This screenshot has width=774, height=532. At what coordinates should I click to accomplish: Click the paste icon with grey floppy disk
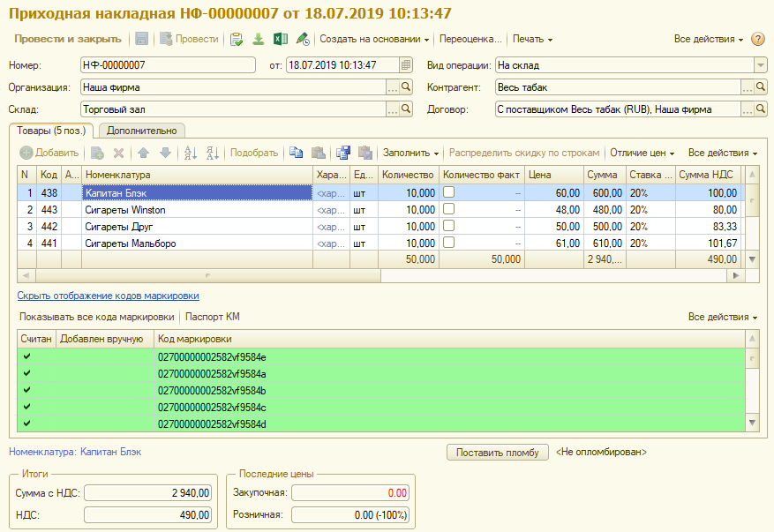coord(365,153)
